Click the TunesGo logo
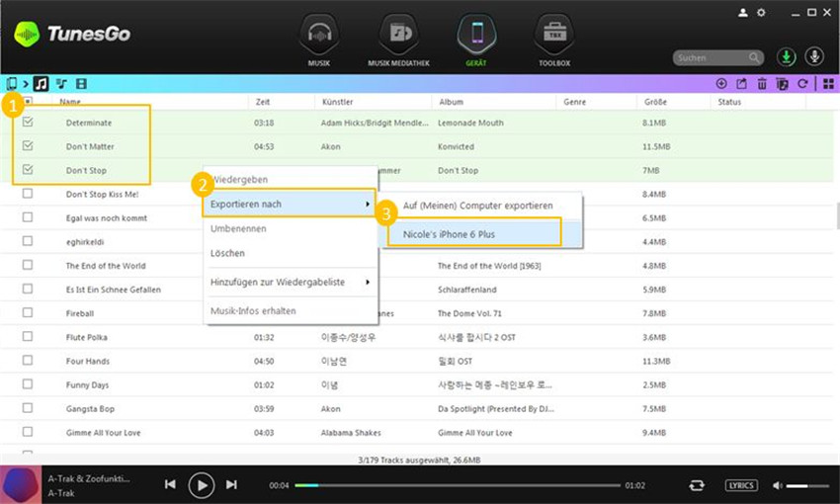 tap(72, 34)
